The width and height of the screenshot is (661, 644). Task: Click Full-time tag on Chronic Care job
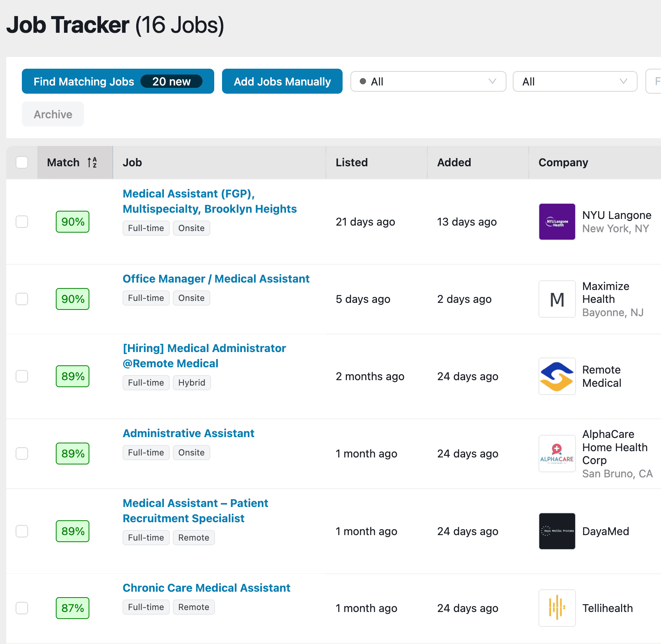[x=146, y=607]
